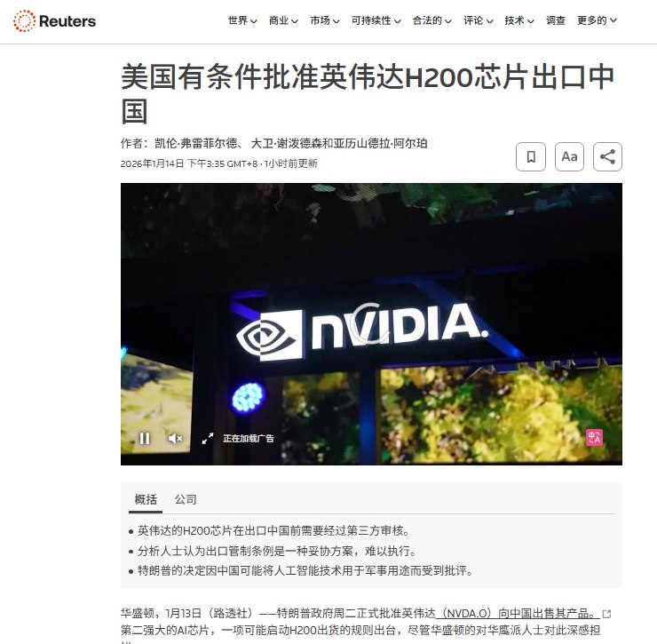Click the share icon button
This screenshot has width=657, height=644.
pos(607,157)
